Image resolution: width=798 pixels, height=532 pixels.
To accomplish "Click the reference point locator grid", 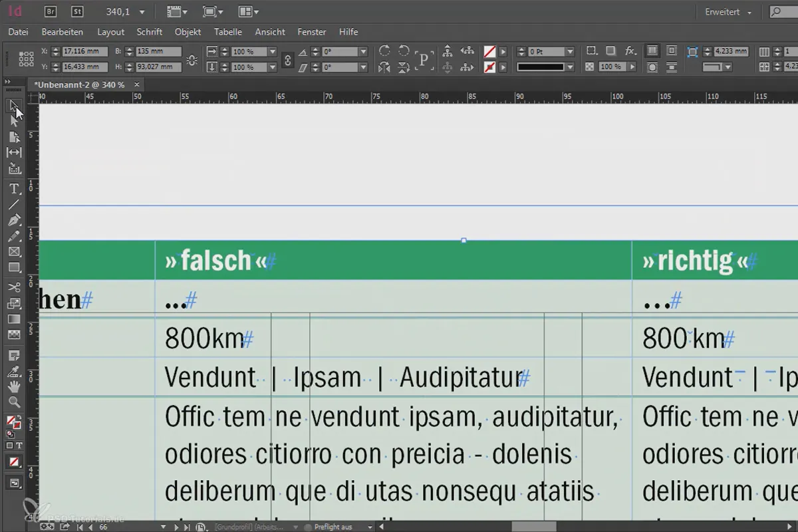I will coord(27,59).
